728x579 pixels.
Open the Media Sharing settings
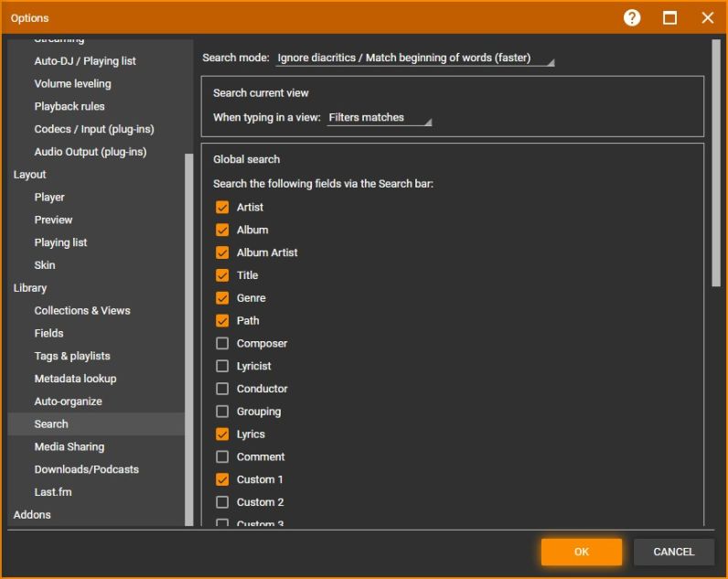pyautogui.click(x=70, y=447)
